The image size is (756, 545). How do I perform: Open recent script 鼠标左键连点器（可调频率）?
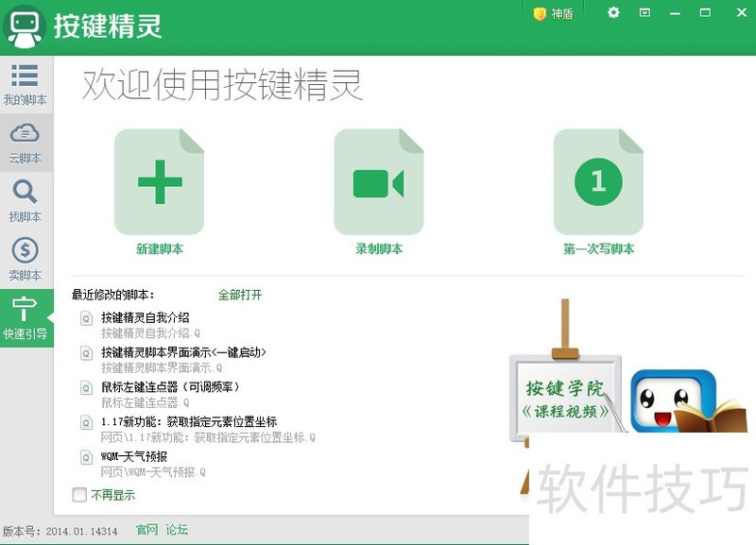170,387
